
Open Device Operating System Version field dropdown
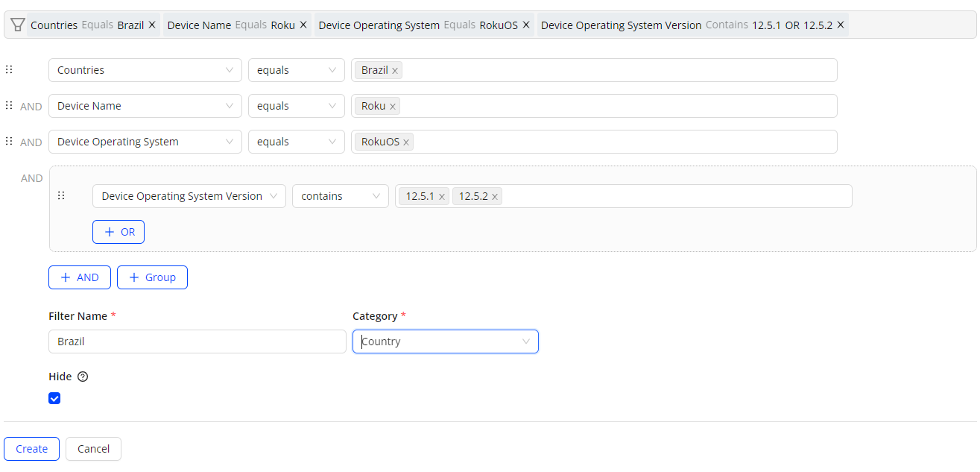(189, 196)
